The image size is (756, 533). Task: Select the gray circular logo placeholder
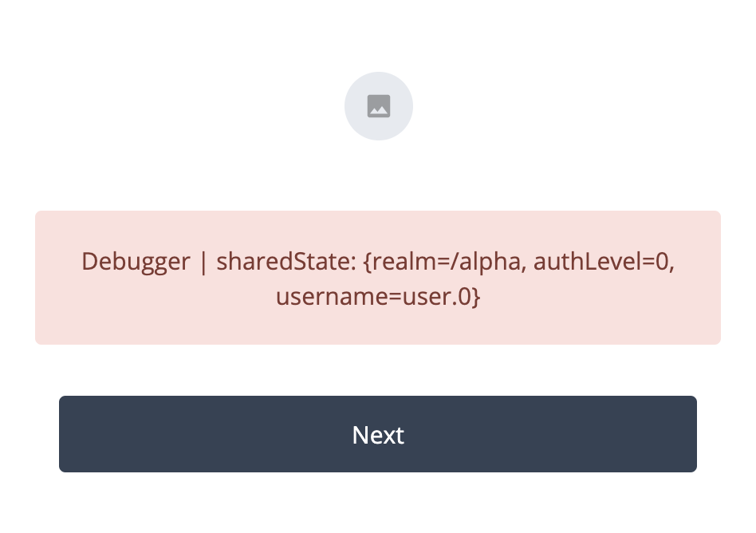click(x=379, y=106)
